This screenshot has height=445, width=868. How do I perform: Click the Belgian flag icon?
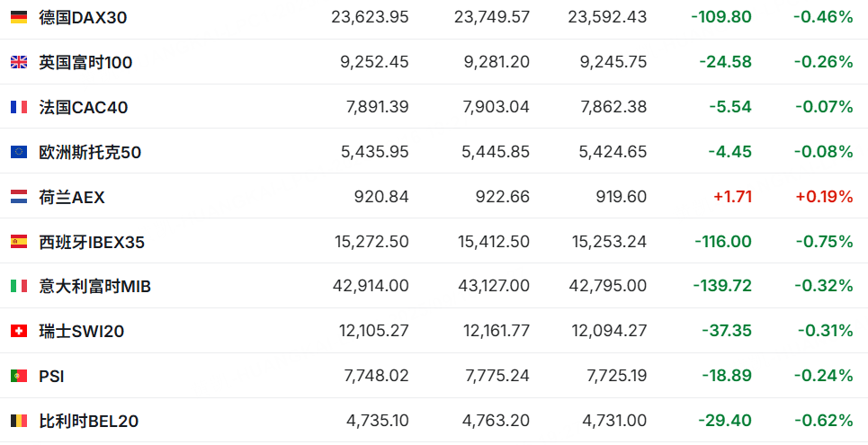[19, 421]
